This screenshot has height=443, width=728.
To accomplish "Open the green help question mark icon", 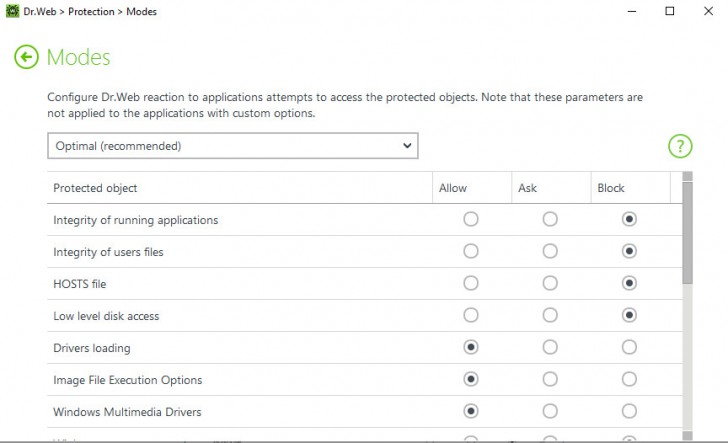I will pyautogui.click(x=680, y=146).
